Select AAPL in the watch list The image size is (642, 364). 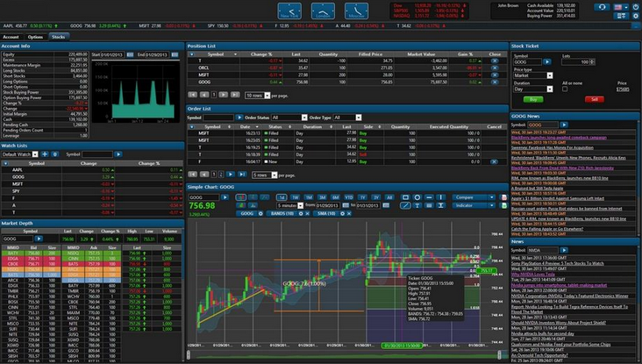tap(93, 170)
